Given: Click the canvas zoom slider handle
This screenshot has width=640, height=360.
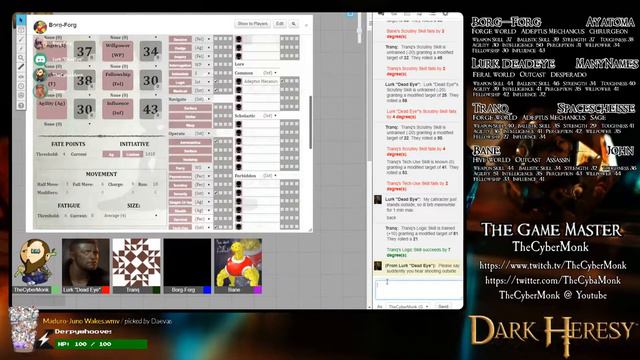Looking at the screenshot, I should pos(359,32).
